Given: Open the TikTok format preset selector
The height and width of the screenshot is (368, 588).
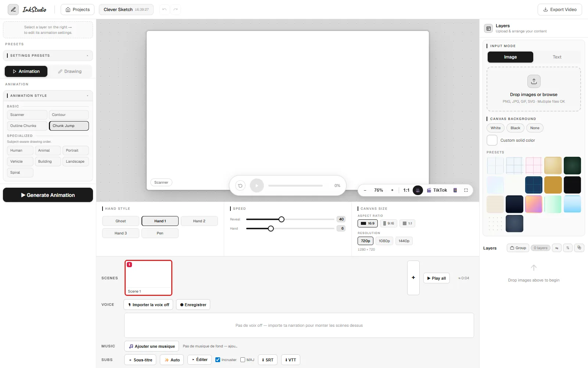Looking at the screenshot, I should pos(437,190).
